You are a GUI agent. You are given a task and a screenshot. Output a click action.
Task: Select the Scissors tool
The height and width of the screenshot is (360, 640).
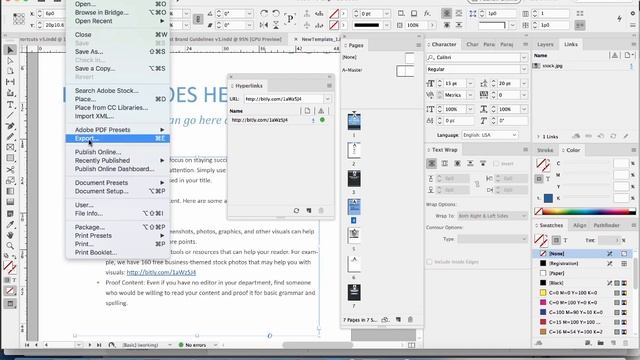coord(10,169)
